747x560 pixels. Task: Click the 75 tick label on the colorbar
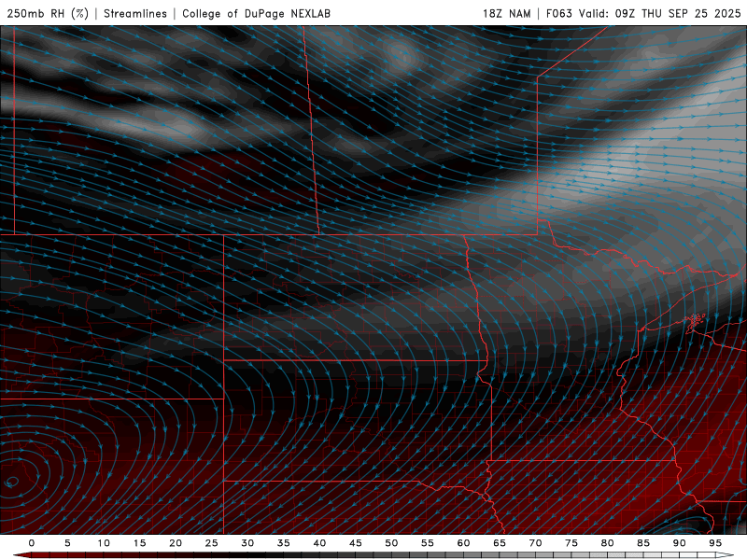571,543
